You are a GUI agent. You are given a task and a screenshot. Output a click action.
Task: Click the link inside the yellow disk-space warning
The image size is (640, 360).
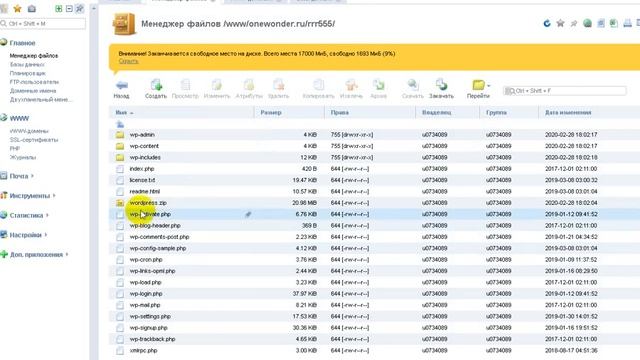129,61
